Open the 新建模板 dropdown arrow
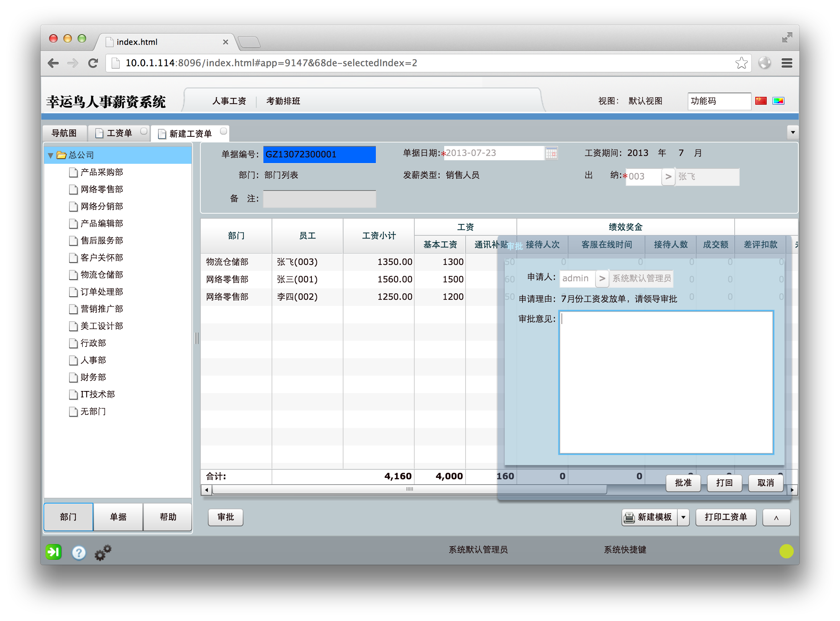This screenshot has width=840, height=621. click(x=683, y=518)
